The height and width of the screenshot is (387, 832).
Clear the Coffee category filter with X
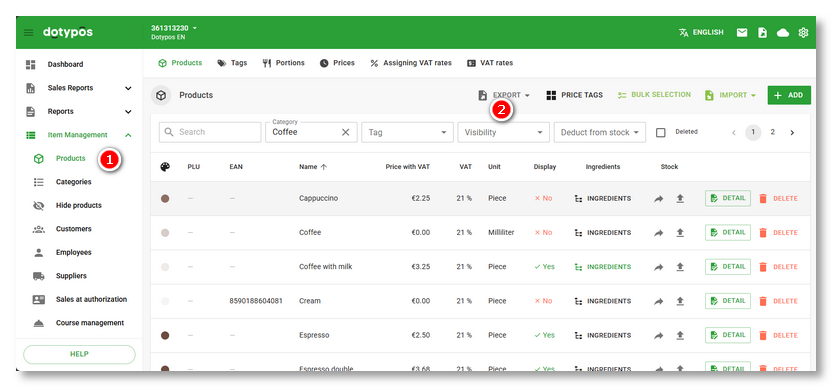[x=345, y=132]
